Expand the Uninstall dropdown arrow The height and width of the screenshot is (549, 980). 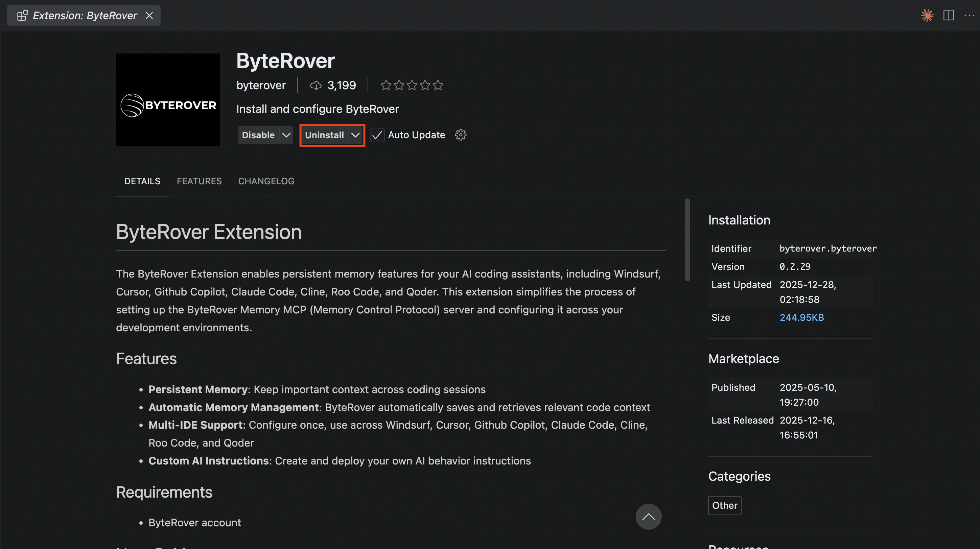click(356, 135)
